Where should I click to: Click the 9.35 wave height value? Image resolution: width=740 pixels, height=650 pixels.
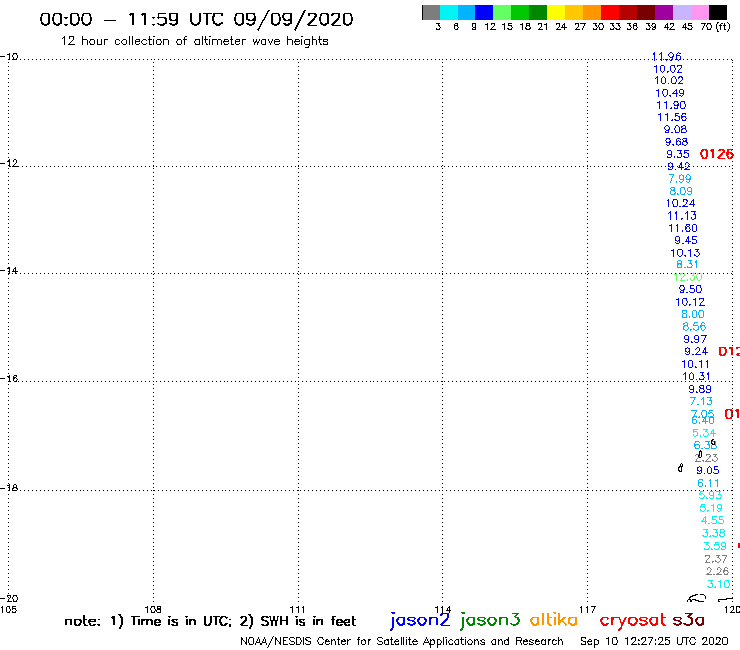click(678, 154)
